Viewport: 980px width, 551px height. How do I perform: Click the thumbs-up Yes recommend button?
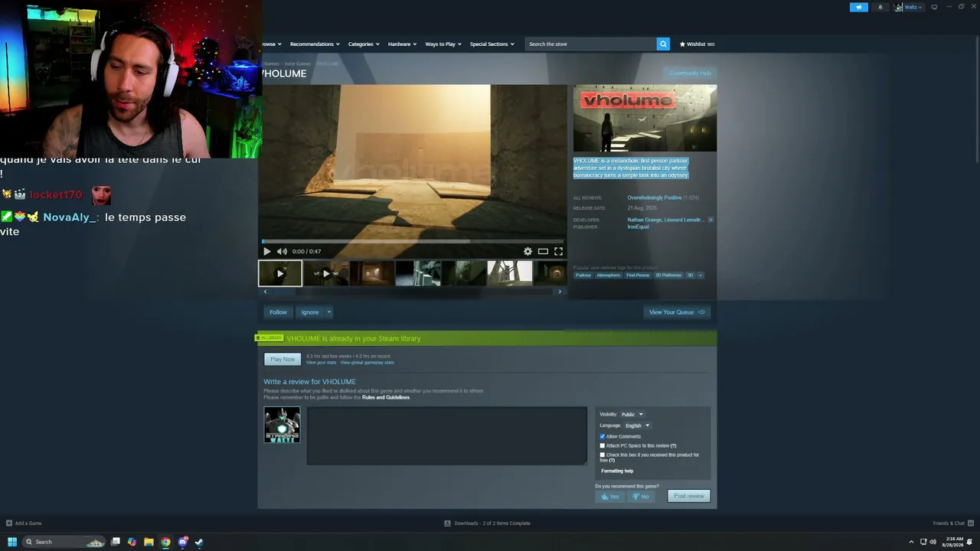pyautogui.click(x=610, y=496)
